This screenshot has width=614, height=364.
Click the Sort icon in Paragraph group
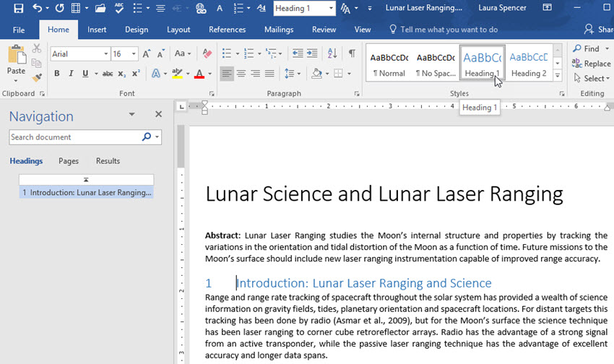tap(332, 54)
